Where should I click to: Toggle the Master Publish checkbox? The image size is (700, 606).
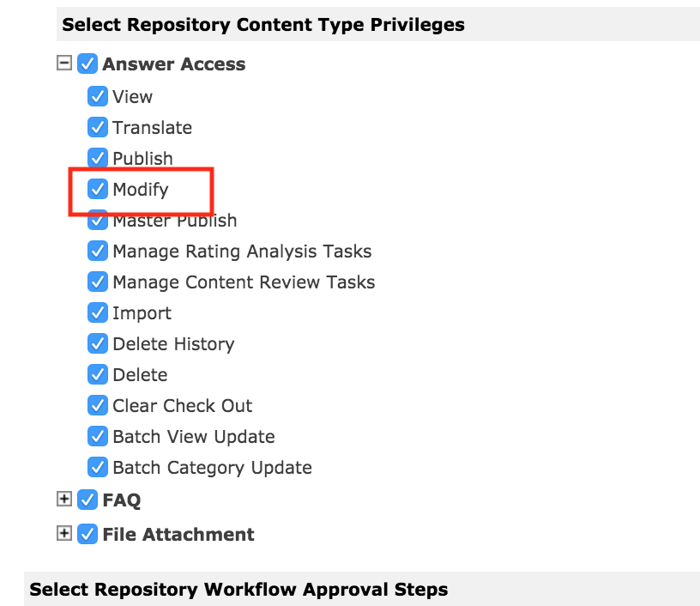pyautogui.click(x=98, y=221)
